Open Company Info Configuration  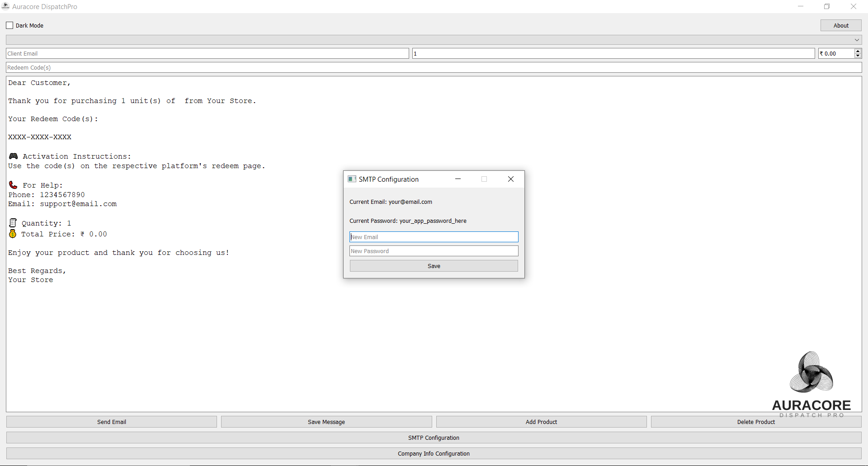coord(433,453)
